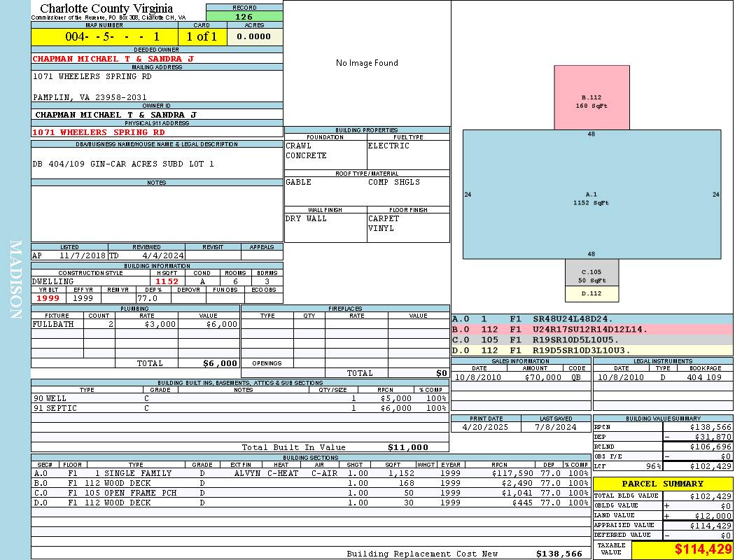
Task: Click roof type GABLE
Action: [298, 182]
